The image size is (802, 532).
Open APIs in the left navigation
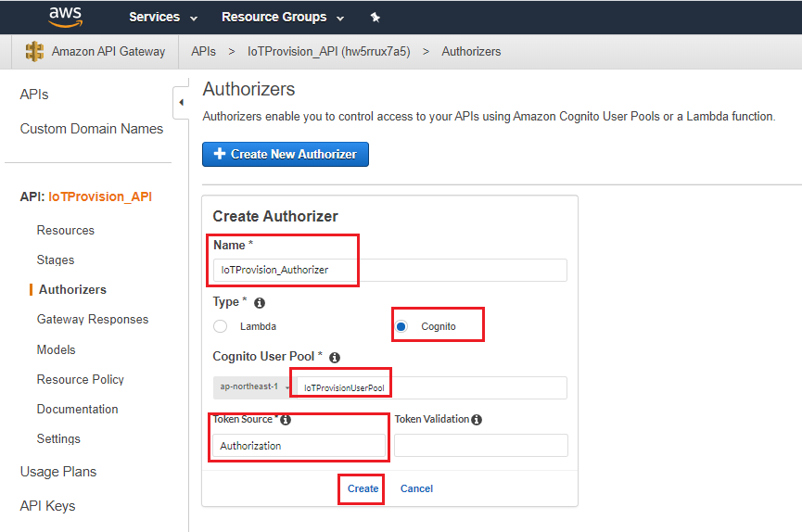pyautogui.click(x=34, y=95)
